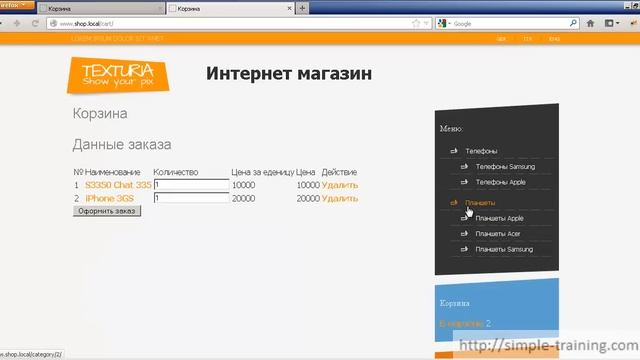Click Наименование column header
Viewport: 640px width, 360px height.
click(x=113, y=172)
